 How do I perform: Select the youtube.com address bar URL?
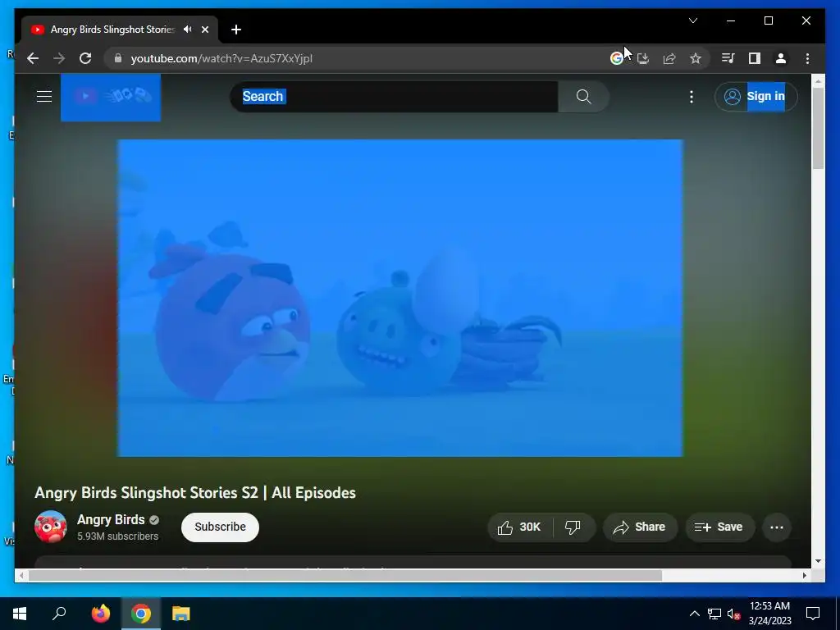(x=221, y=58)
